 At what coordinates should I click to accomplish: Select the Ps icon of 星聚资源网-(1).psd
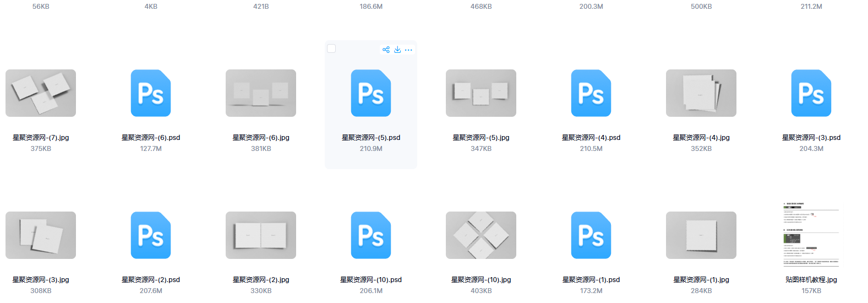591,235
